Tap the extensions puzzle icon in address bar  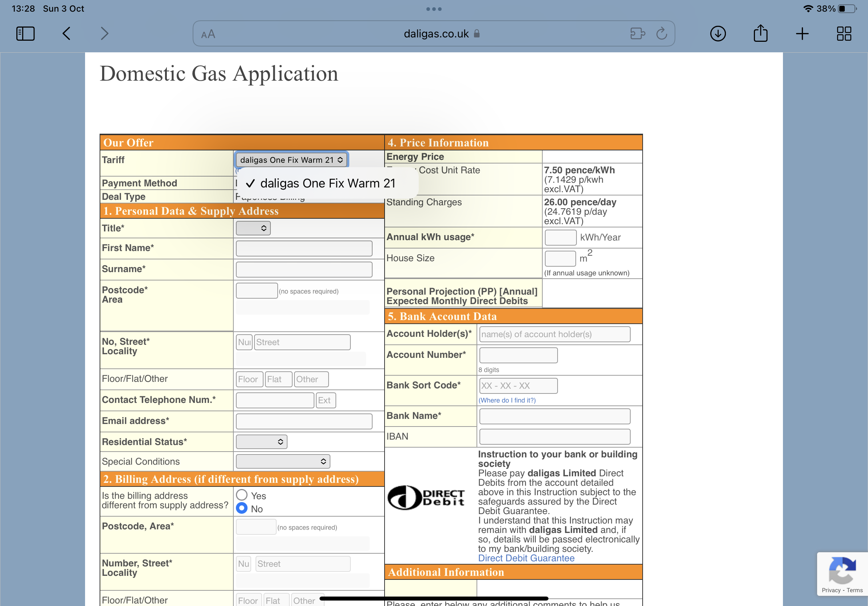(x=638, y=34)
